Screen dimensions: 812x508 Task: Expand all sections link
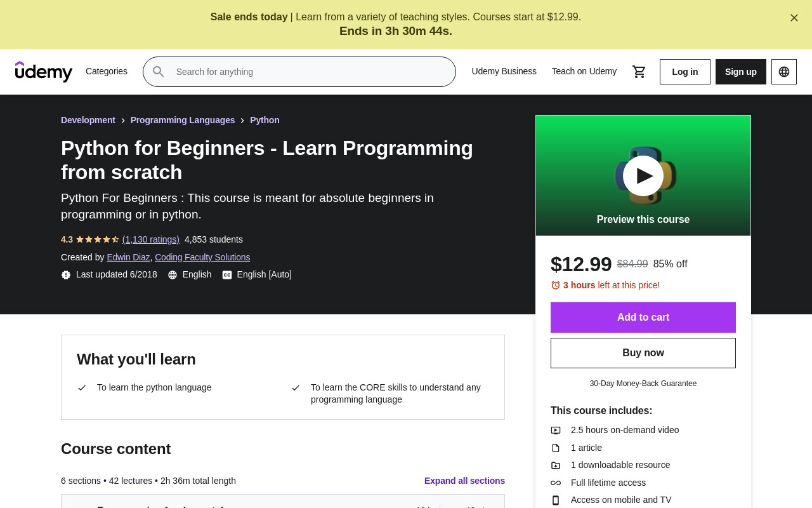click(464, 481)
